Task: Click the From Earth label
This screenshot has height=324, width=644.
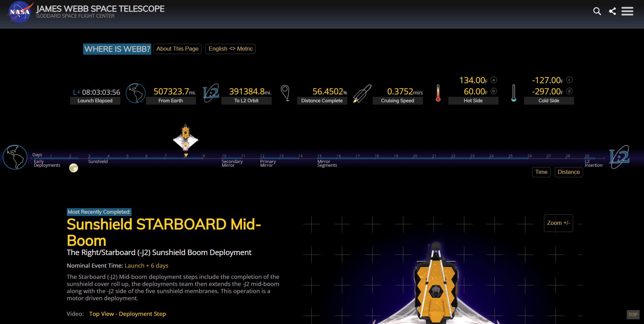Action: click(x=171, y=101)
